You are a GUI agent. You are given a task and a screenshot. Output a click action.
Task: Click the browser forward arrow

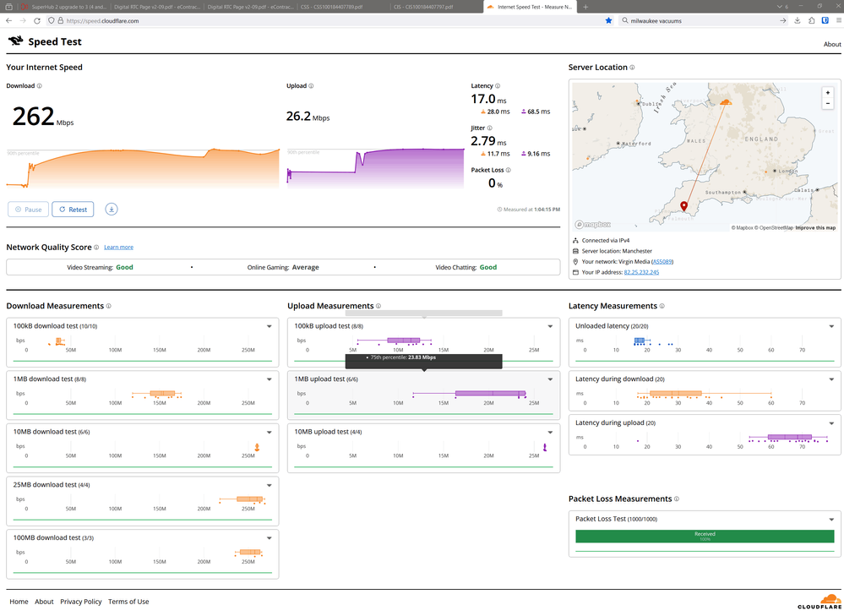23,20
